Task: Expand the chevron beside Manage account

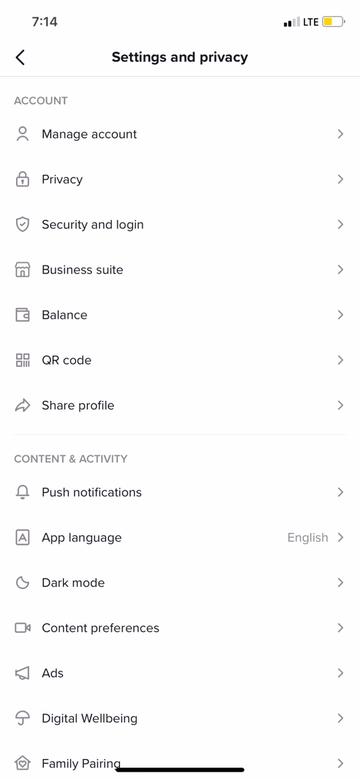Action: click(x=340, y=134)
